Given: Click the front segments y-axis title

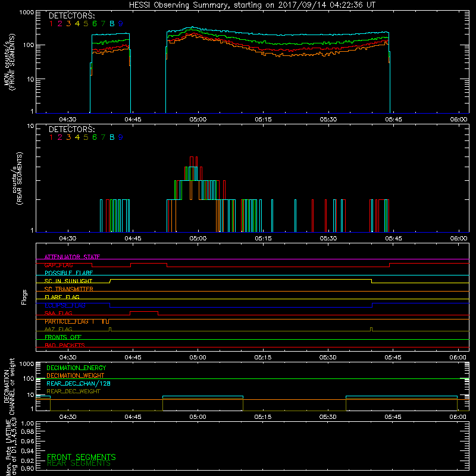Looking at the screenshot, I should 10,62.
